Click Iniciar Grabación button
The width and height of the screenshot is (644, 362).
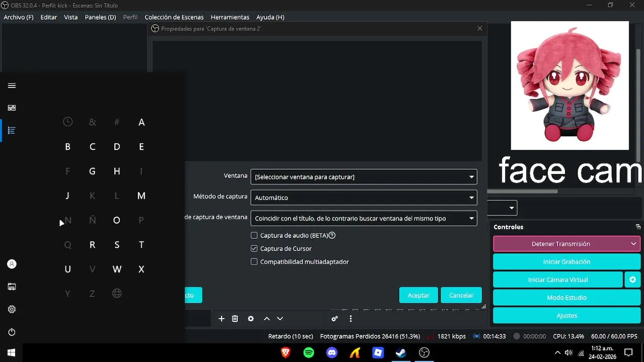(x=567, y=261)
